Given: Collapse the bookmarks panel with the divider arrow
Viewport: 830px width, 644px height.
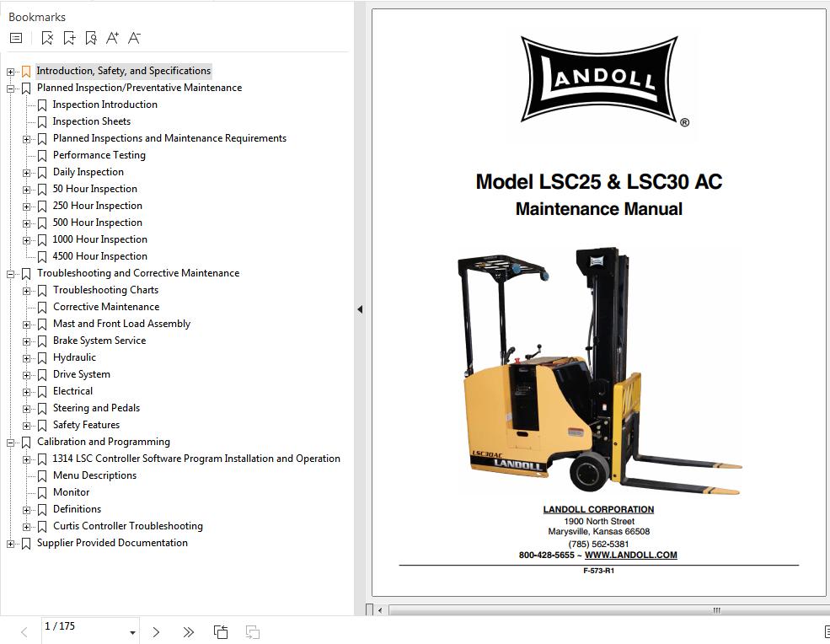Looking at the screenshot, I should tap(360, 309).
